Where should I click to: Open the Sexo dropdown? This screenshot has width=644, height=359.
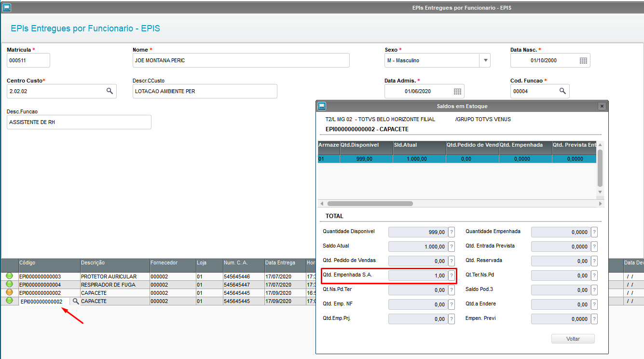click(x=484, y=60)
